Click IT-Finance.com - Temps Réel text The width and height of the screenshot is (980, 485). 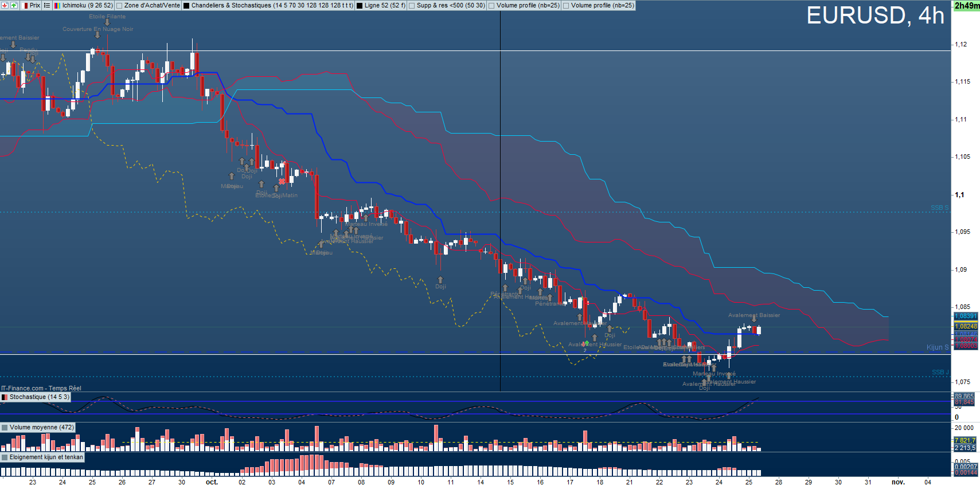click(x=41, y=388)
